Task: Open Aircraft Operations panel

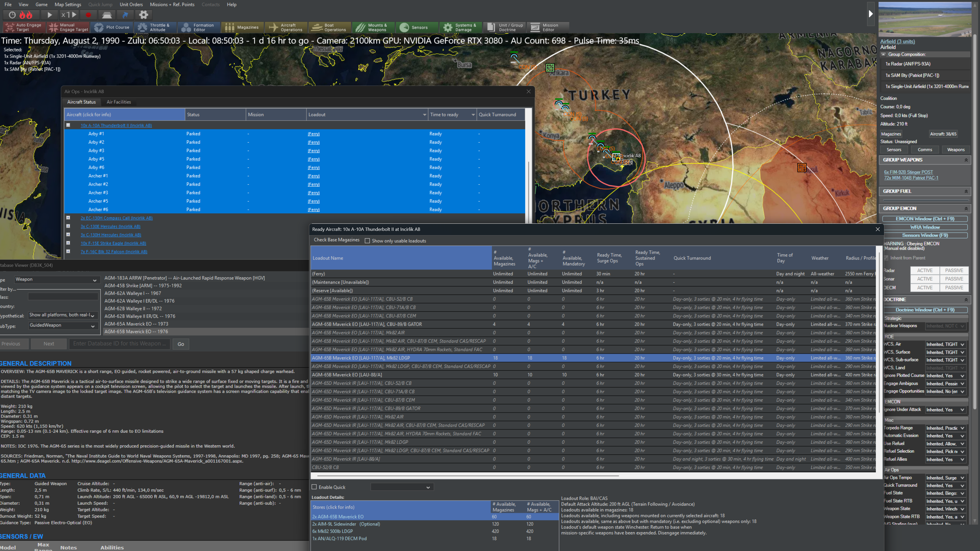Action: pyautogui.click(x=286, y=27)
